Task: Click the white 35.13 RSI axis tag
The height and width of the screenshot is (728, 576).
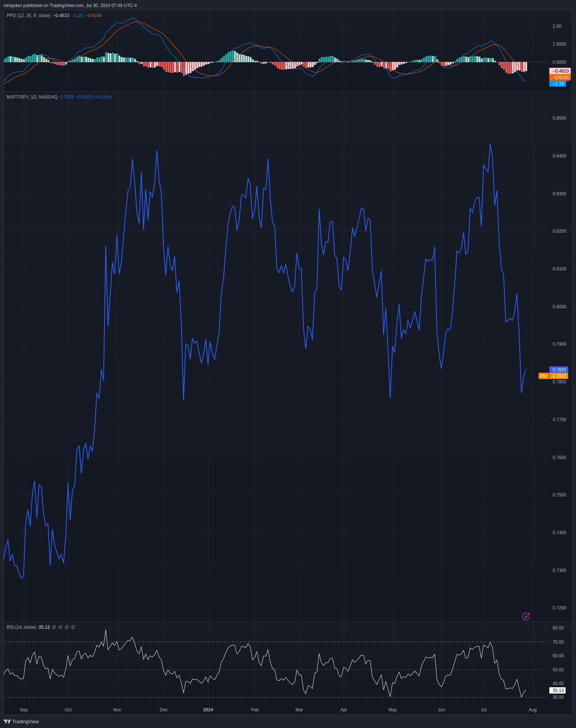Action: [558, 691]
